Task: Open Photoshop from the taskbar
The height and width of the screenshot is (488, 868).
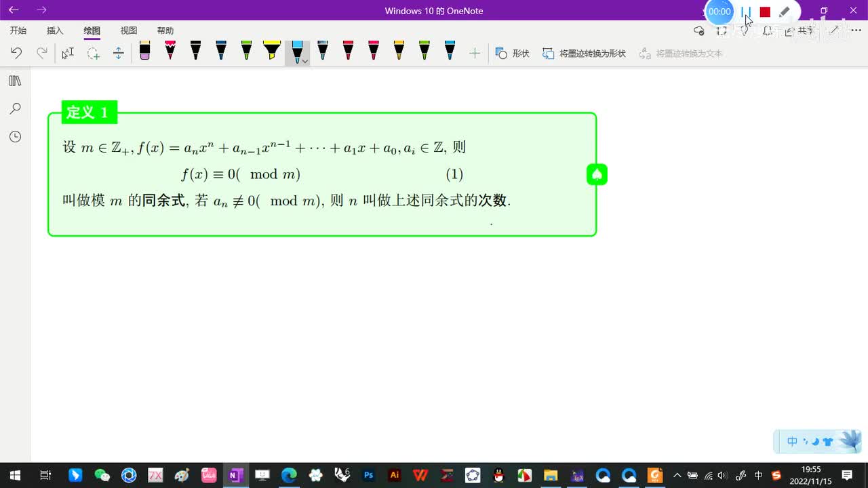Action: coord(369,475)
